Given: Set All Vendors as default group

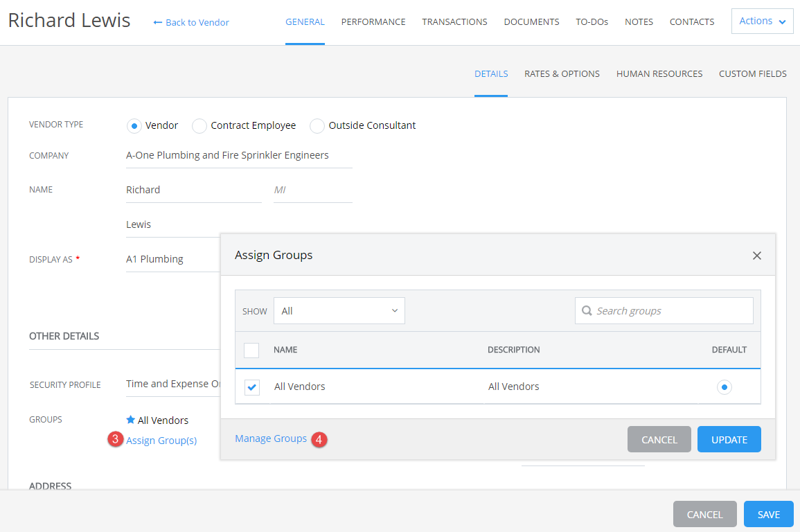Looking at the screenshot, I should (x=724, y=387).
